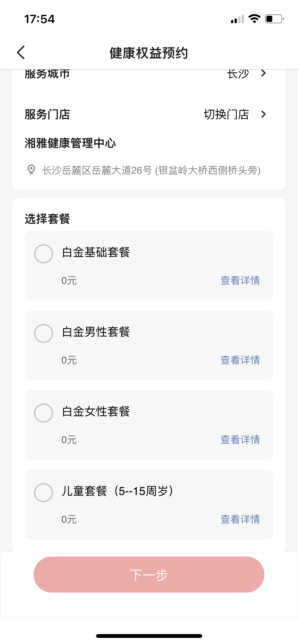Select the 白金基础套餐 radio button

click(x=44, y=254)
